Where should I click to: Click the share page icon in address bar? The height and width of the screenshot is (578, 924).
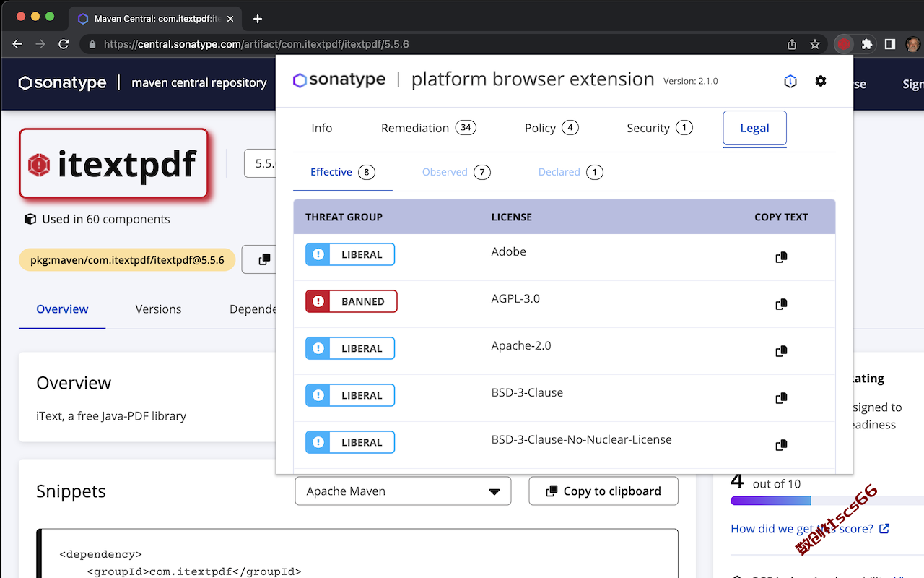coord(792,44)
